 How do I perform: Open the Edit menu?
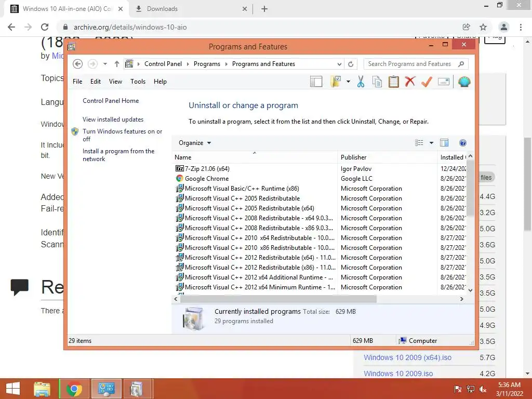[96, 82]
